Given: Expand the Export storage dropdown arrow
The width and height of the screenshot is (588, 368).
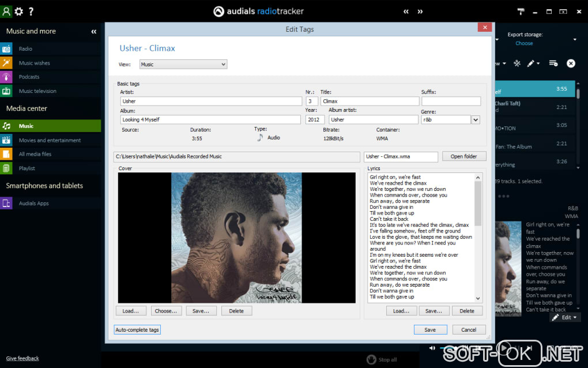Looking at the screenshot, I should pos(575,39).
